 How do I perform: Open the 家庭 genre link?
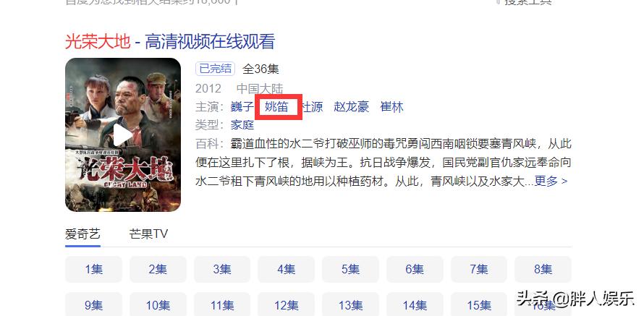click(x=242, y=125)
